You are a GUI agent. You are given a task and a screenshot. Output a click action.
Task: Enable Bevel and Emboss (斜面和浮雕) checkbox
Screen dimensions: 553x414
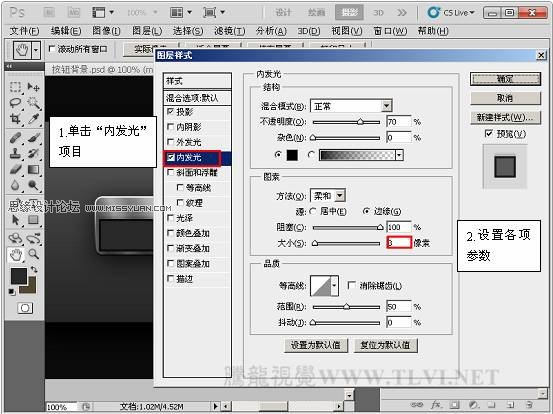tap(170, 172)
